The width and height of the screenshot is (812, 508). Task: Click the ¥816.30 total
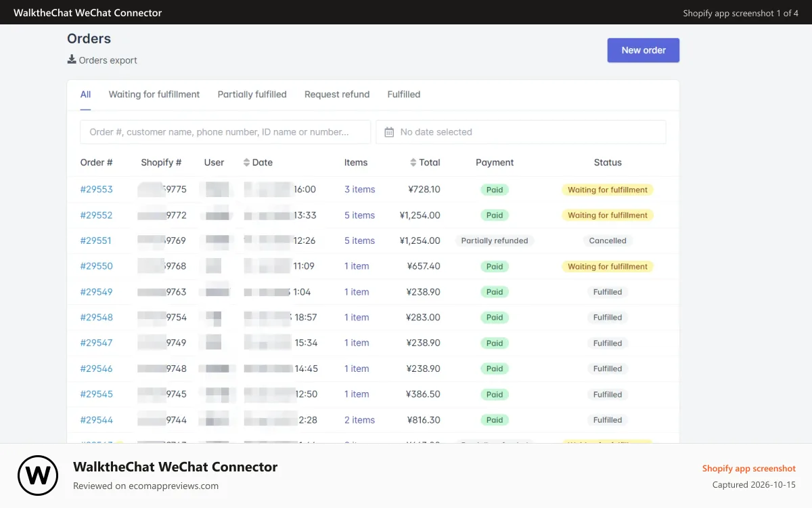[x=424, y=420]
